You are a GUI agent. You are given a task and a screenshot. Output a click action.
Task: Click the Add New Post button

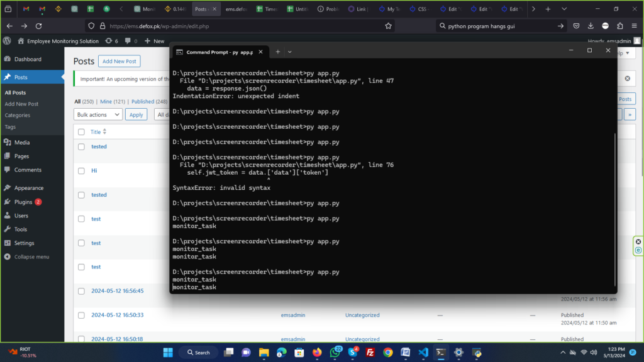tap(119, 61)
